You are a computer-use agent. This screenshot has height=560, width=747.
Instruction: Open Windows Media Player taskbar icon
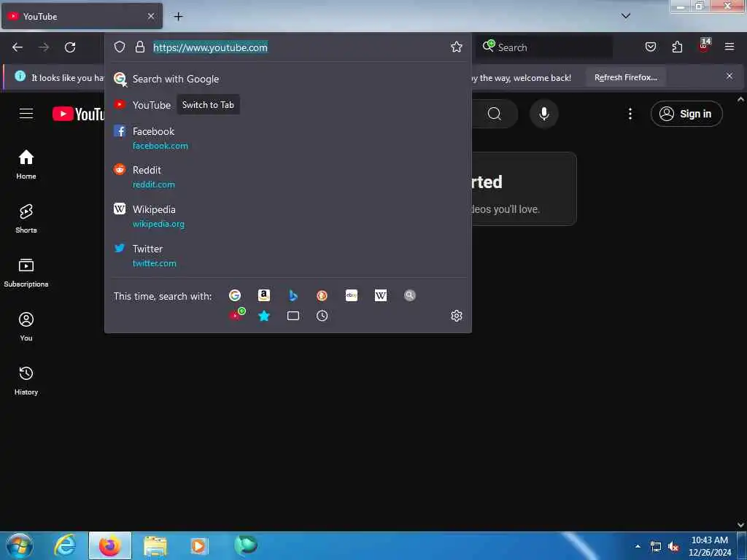tap(200, 545)
